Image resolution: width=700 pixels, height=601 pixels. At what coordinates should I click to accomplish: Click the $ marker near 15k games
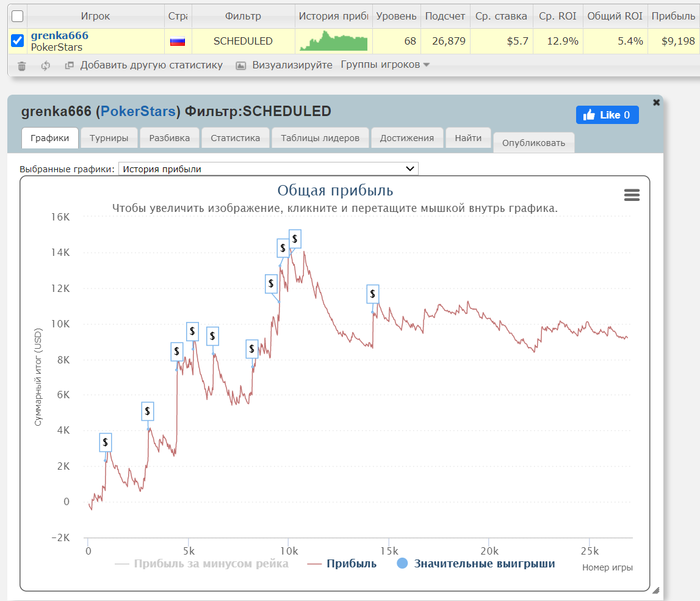(x=373, y=294)
